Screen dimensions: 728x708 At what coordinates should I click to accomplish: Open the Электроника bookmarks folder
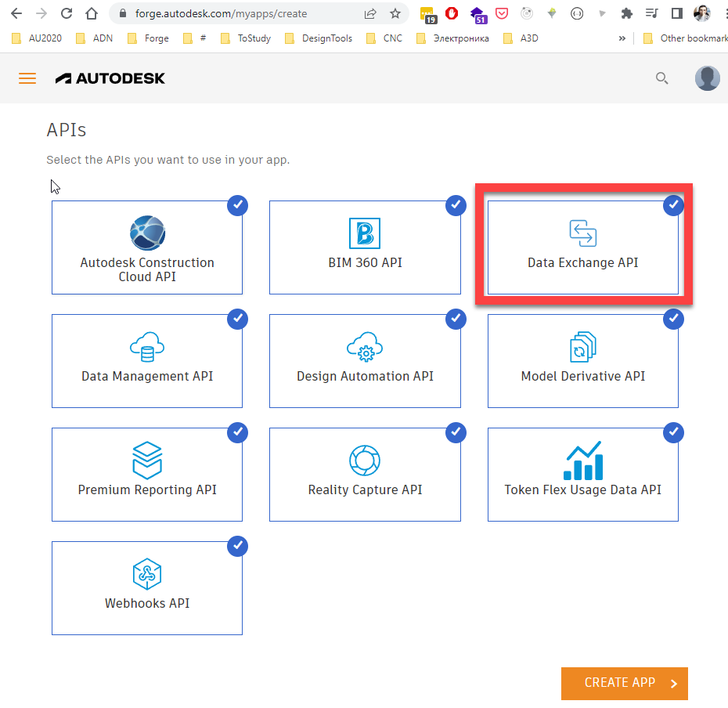[x=453, y=38]
